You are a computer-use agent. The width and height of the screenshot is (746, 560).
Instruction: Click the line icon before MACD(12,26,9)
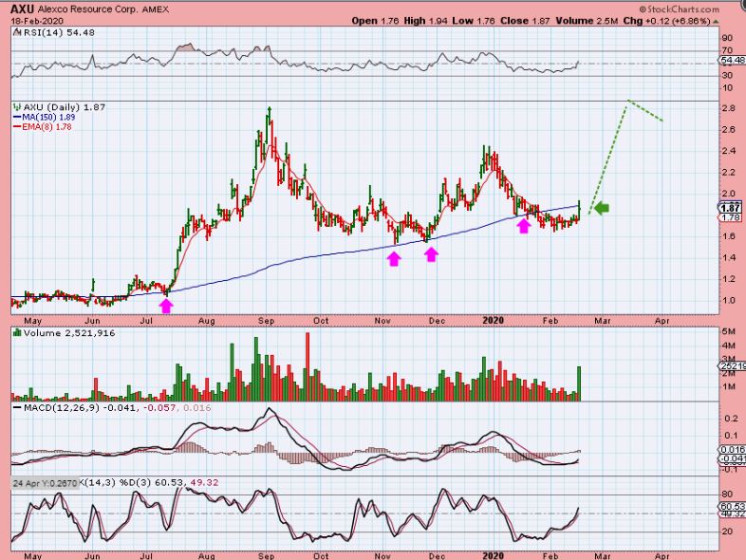click(17, 408)
